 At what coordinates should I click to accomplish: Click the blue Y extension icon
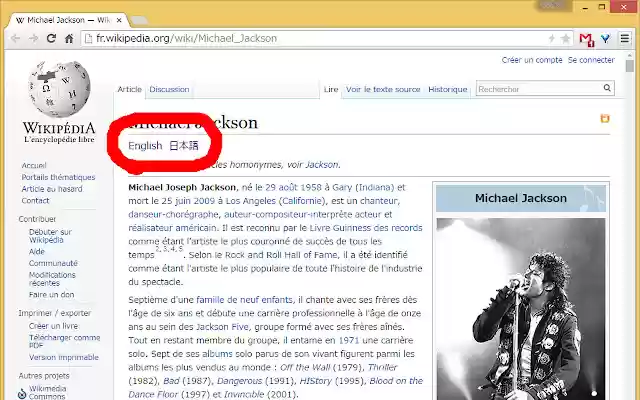pos(605,39)
